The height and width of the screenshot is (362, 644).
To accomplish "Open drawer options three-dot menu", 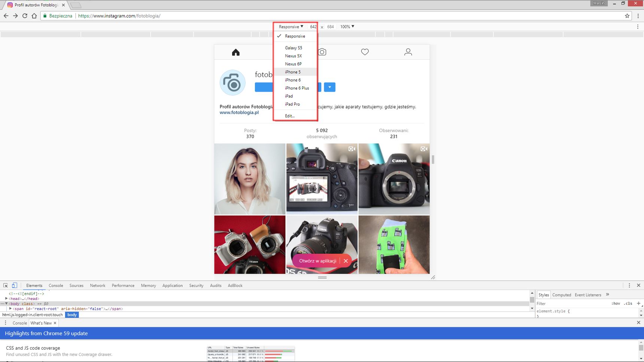I will (x=5, y=323).
